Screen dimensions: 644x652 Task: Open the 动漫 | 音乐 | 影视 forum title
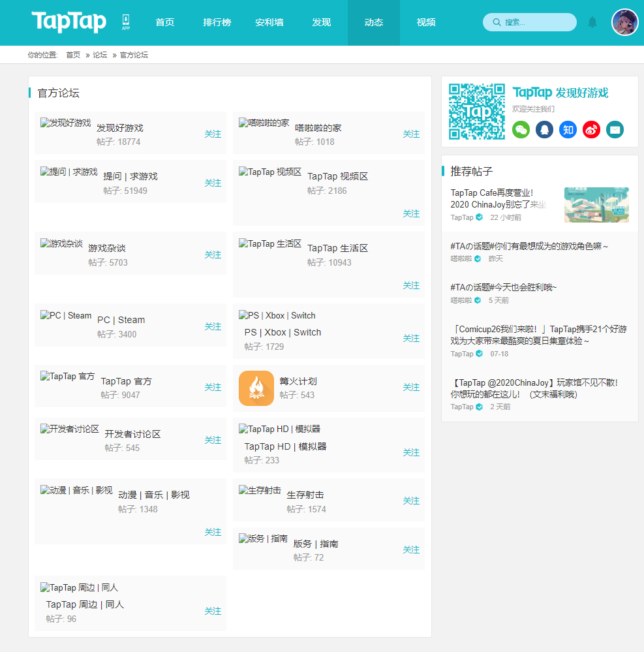pos(154,495)
